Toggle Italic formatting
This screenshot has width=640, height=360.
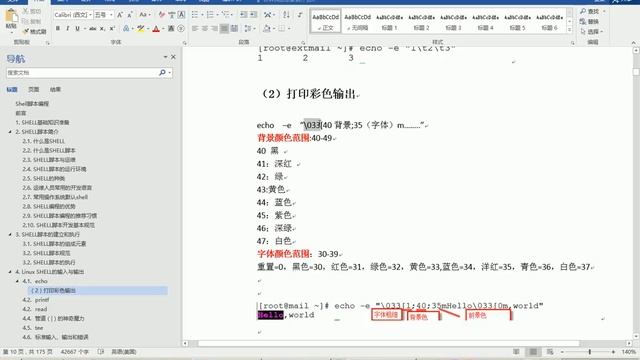coord(67,29)
